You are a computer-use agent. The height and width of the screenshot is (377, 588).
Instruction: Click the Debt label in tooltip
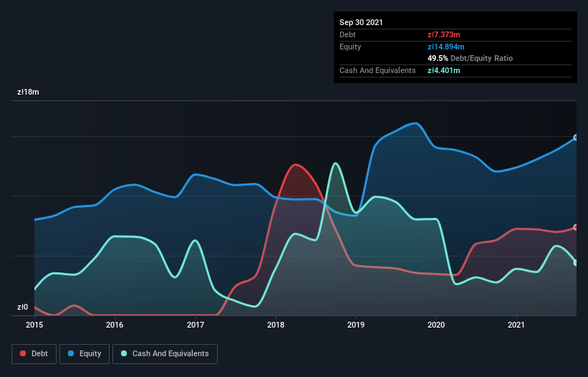(347, 34)
